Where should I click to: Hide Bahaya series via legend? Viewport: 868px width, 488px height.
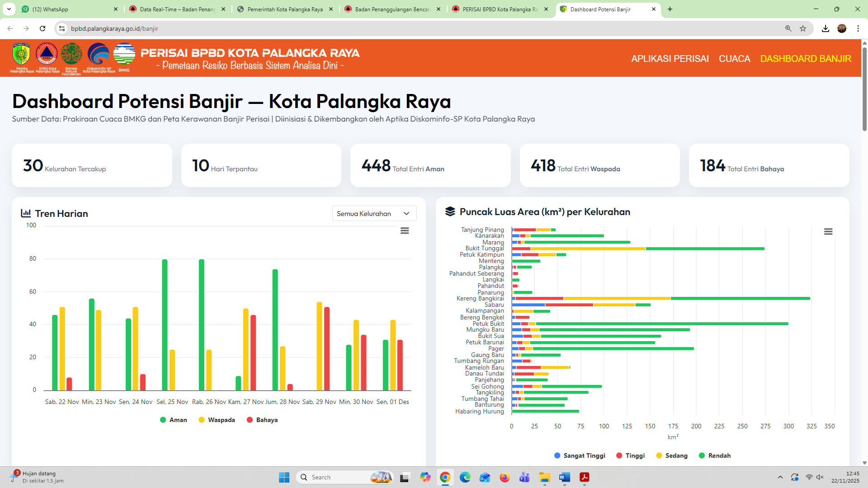click(262, 420)
